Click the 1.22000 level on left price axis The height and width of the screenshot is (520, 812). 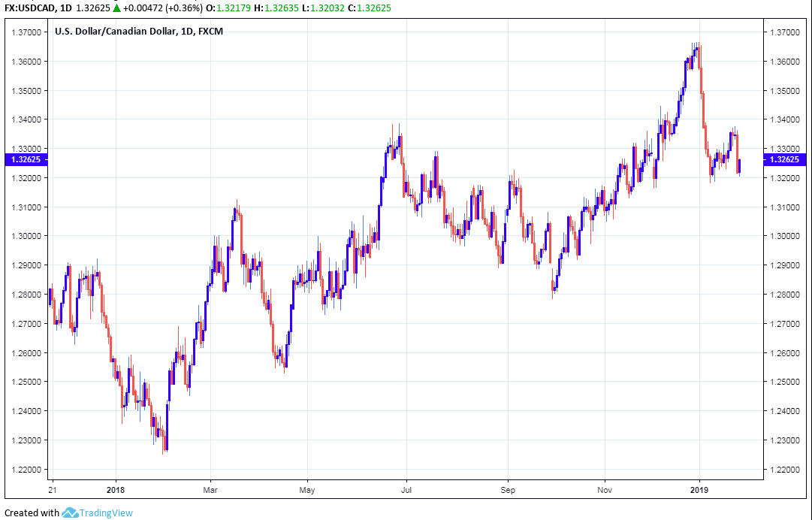click(x=24, y=470)
